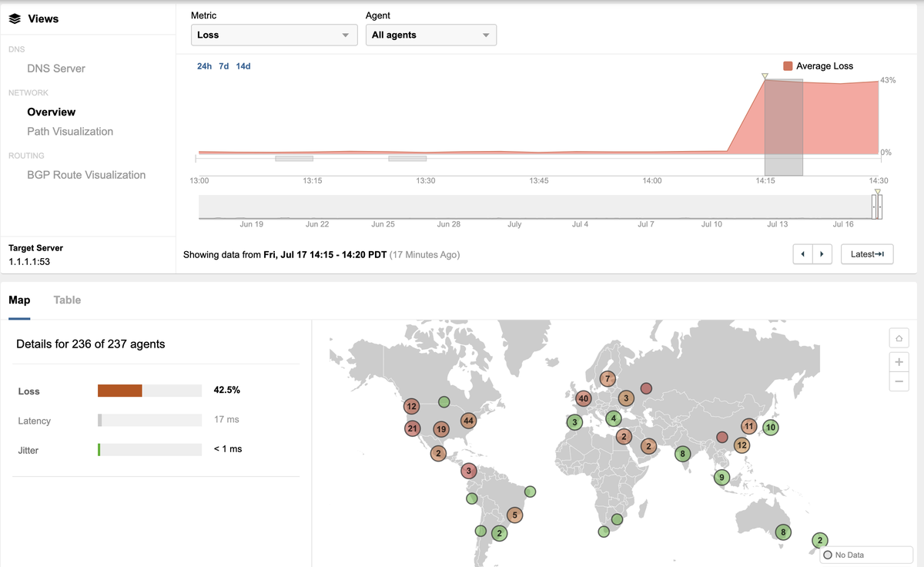Screen dimensions: 924x567
Task: Click the New Zealand cluster labeled 2
Action: [820, 541]
